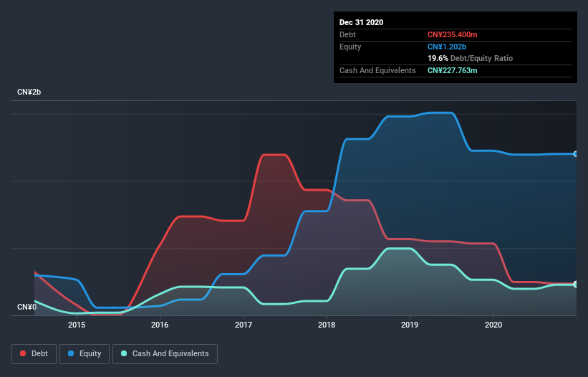Click the 2015 x-axis label
This screenshot has width=588, height=377.
click(77, 325)
